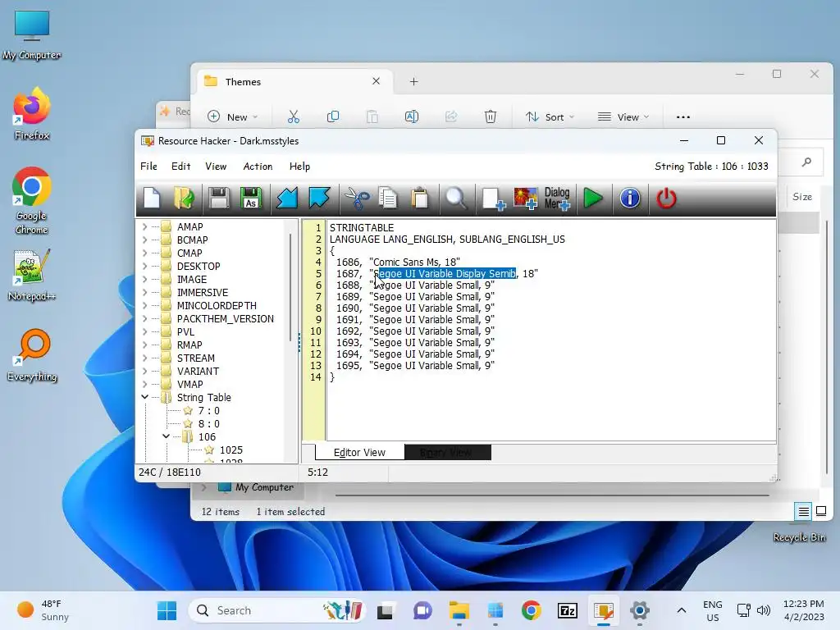This screenshot has height=630, width=840.
Task: Click the Copy icon in Themes explorer toolbar
Action: coord(333,116)
